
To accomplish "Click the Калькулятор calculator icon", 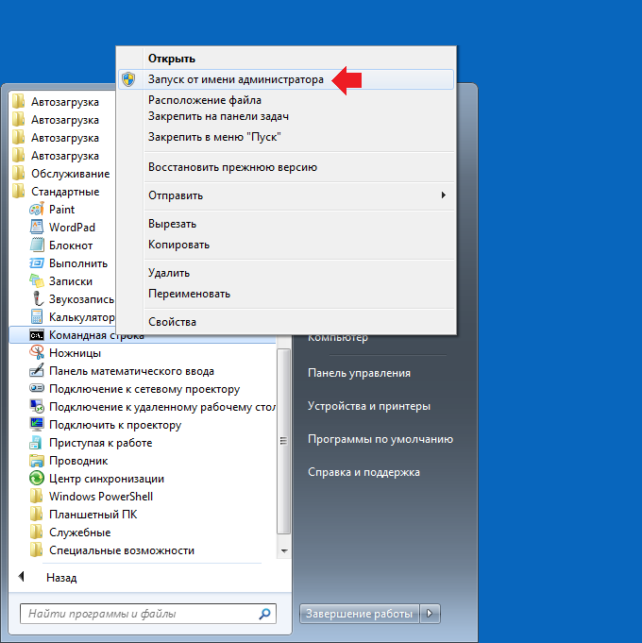I will (36, 317).
